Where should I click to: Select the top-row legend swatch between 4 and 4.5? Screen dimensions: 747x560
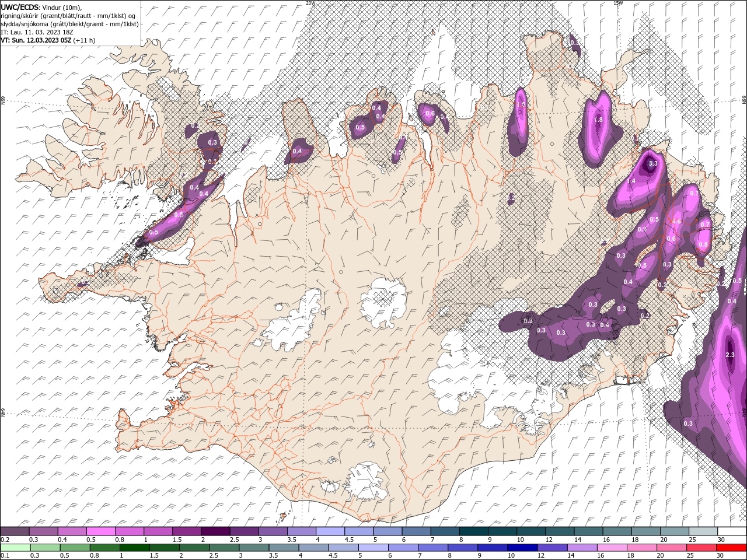coord(329,531)
